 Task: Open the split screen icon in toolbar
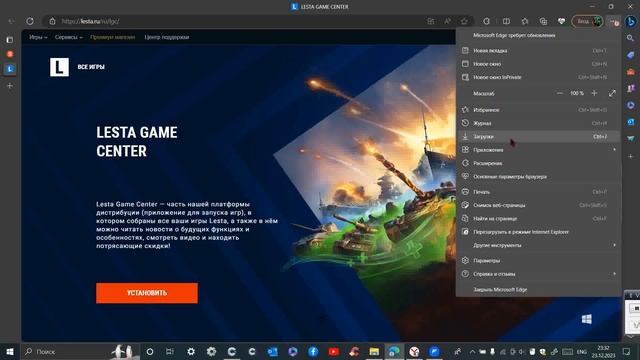coord(506,21)
